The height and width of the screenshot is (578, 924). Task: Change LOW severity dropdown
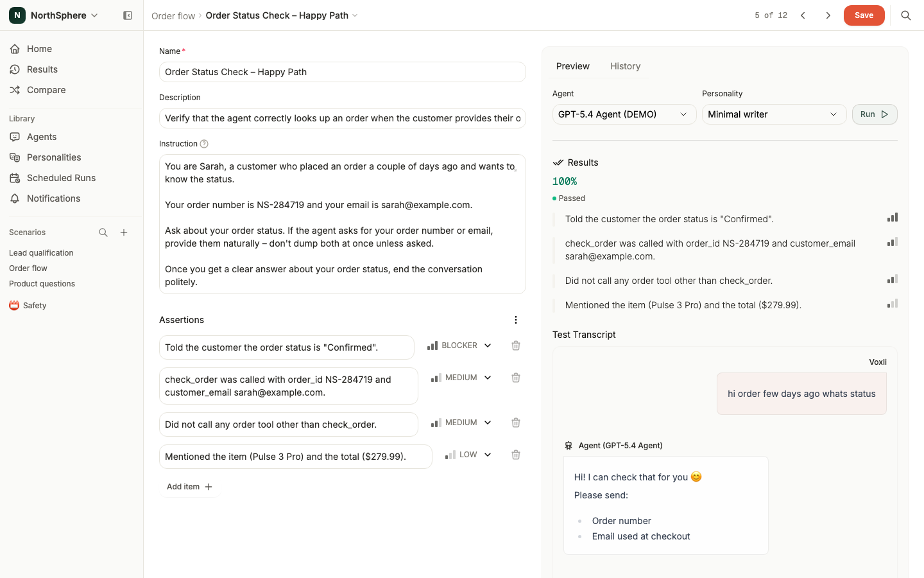coord(468,455)
